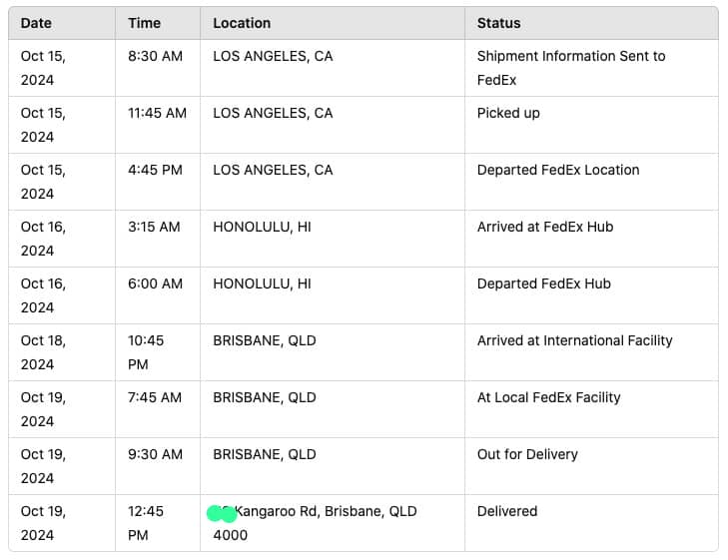Click the 8:30 AM time cell
This screenshot has height=560, width=728.
[x=155, y=57]
